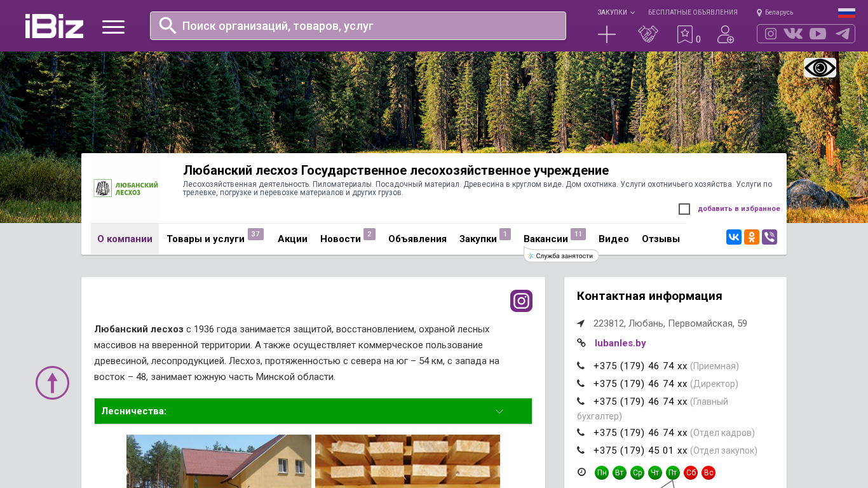
Task: Share company page on Odnoklassniki
Action: [x=752, y=237]
